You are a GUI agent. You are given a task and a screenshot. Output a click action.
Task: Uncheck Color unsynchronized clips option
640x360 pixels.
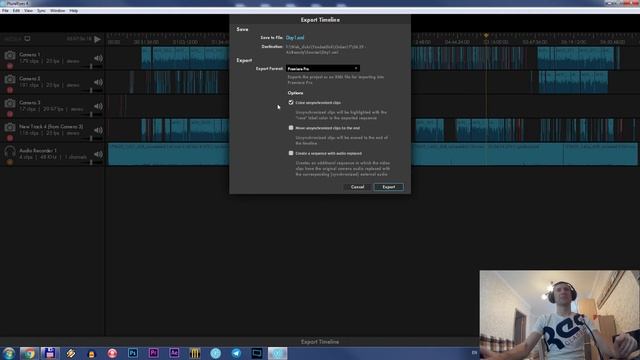click(291, 102)
